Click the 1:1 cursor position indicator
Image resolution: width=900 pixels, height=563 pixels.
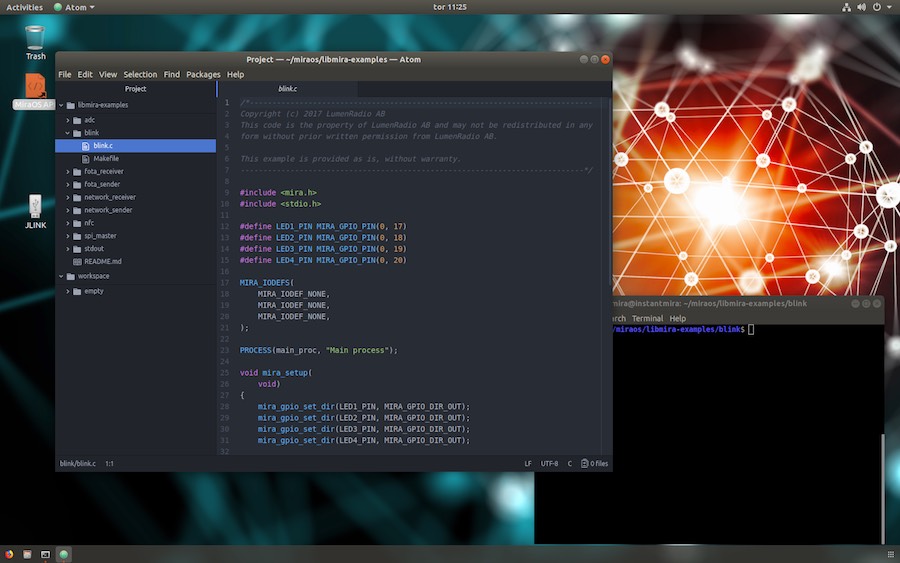coord(109,464)
